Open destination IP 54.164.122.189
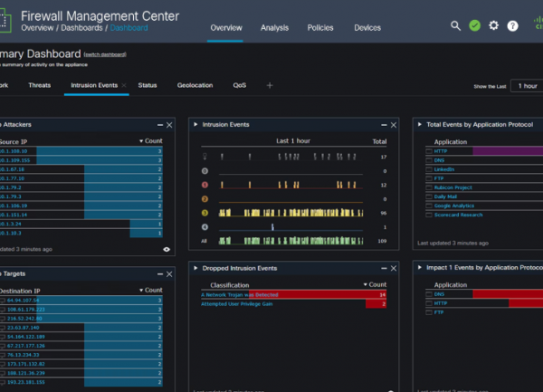The height and width of the screenshot is (392, 543). pyautogui.click(x=26, y=337)
